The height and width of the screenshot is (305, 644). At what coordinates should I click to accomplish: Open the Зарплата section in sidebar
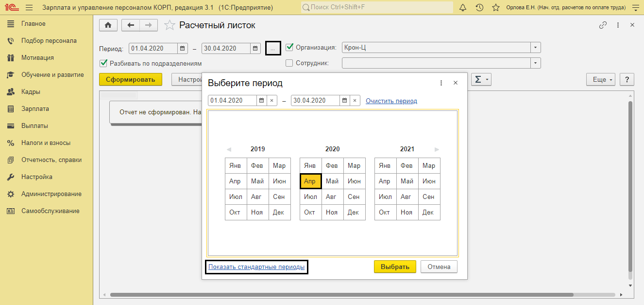click(35, 109)
